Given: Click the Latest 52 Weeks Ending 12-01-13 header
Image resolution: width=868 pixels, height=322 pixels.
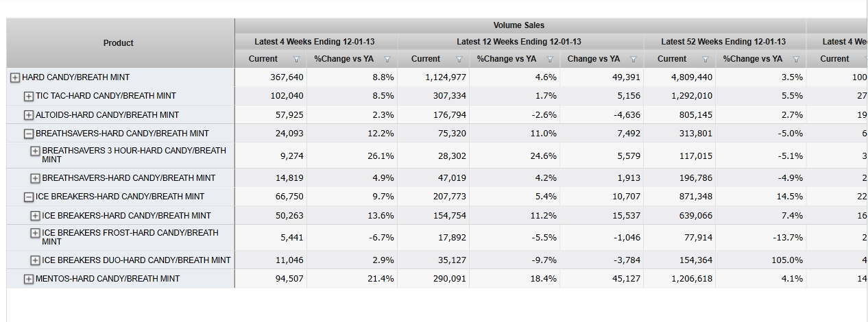Looking at the screenshot, I should point(723,42).
